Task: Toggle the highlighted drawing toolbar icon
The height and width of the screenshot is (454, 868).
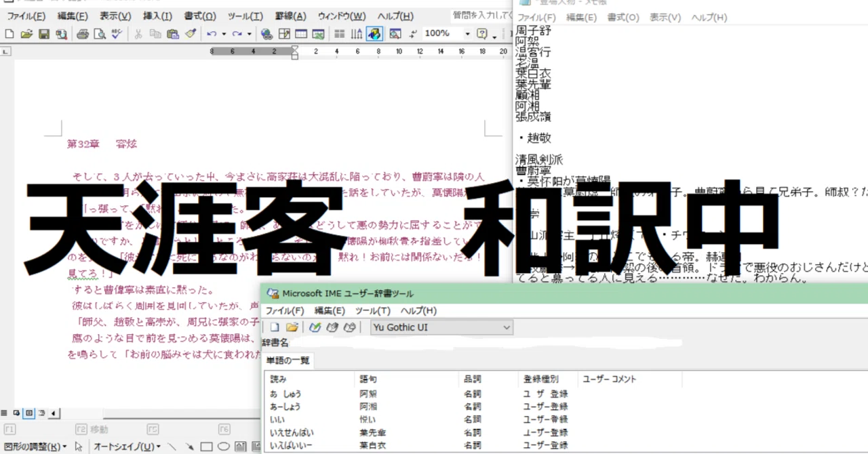Action: tap(374, 34)
